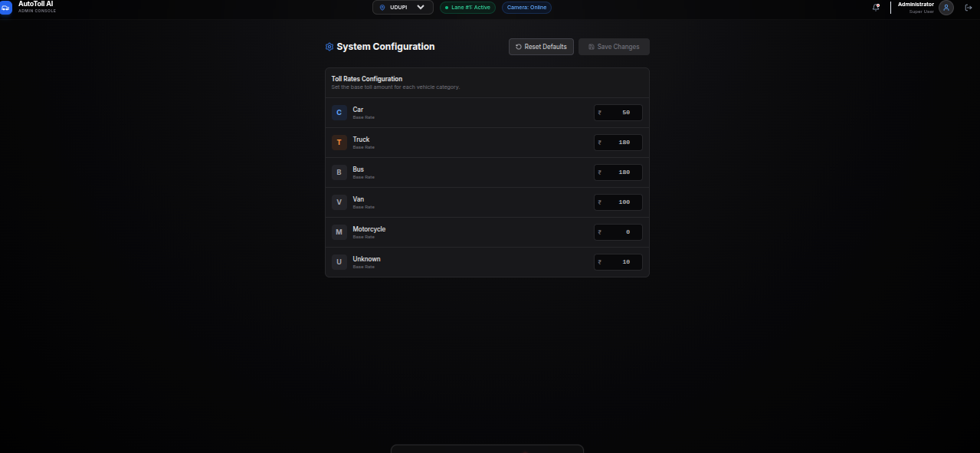980x453 pixels.
Task: Edit the Bus base rate field
Action: point(618,172)
